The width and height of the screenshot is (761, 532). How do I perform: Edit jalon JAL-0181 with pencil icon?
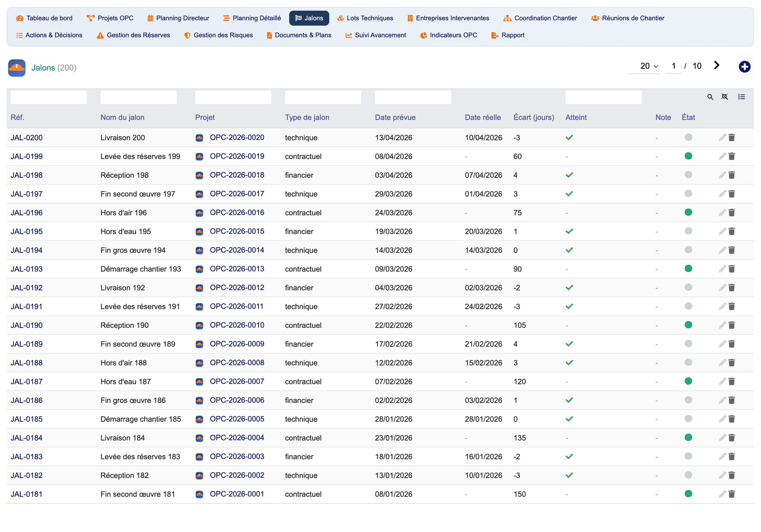click(722, 494)
